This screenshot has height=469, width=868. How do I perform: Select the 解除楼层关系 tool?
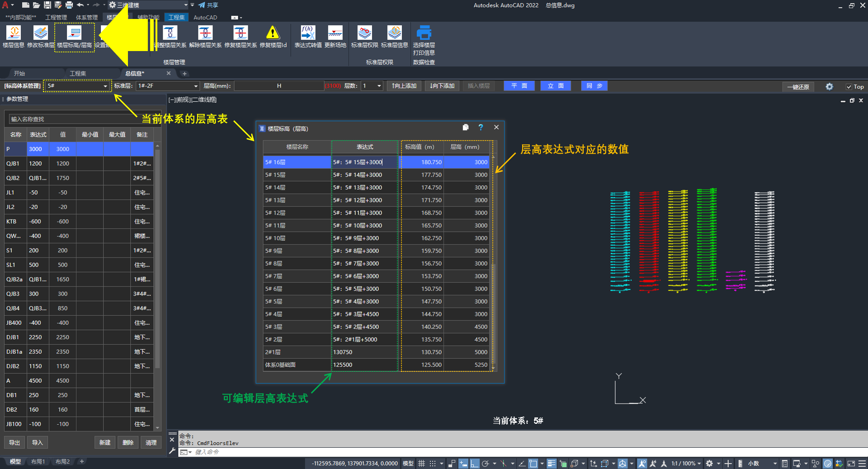click(205, 36)
